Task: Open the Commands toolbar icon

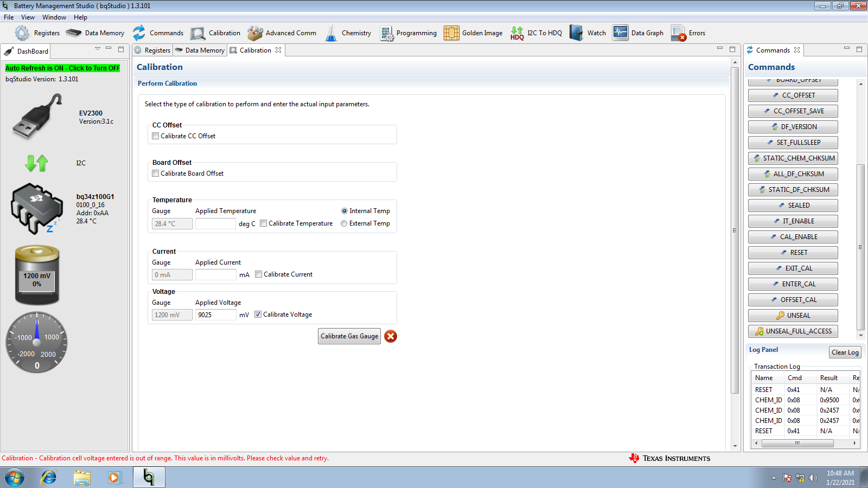Action: 139,33
